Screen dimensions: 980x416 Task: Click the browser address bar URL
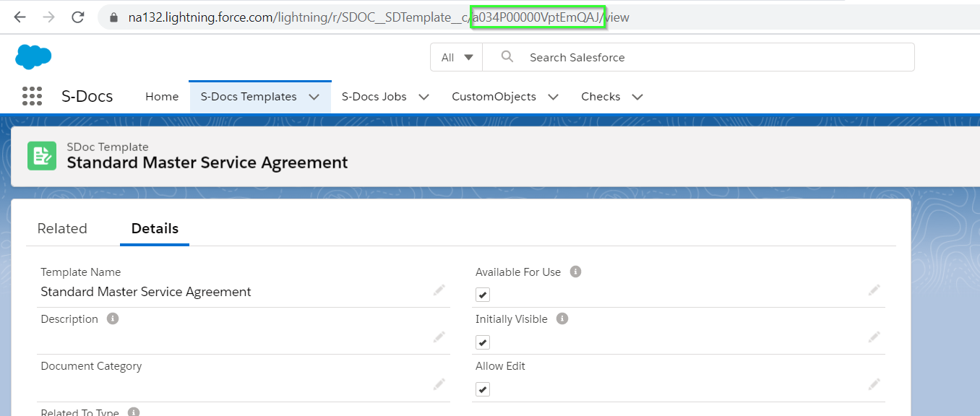pyautogui.click(x=379, y=17)
